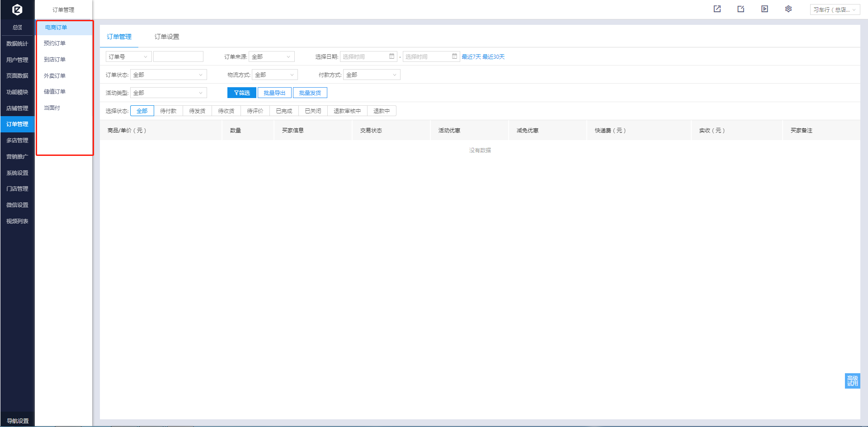Image resolution: width=868 pixels, height=427 pixels.
Task: Select the 退款审核中 status filter
Action: pyautogui.click(x=347, y=111)
